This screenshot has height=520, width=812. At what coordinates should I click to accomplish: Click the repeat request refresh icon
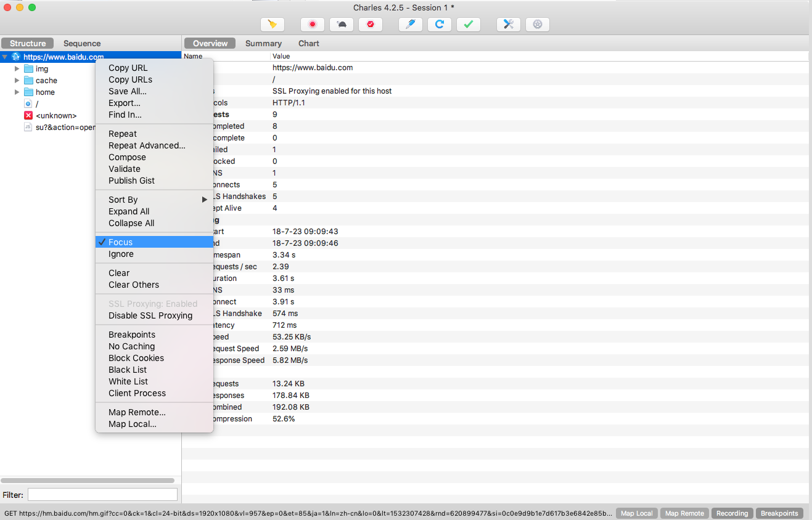coord(439,24)
